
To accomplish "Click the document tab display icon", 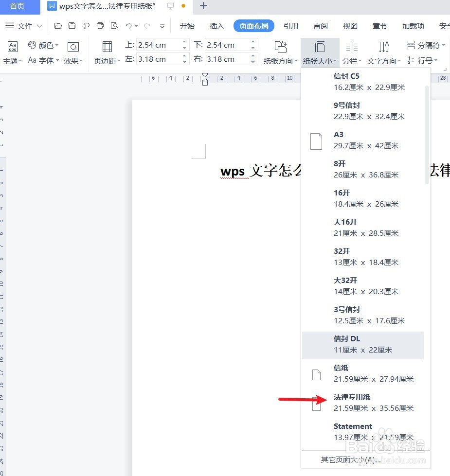I will pos(170,6).
